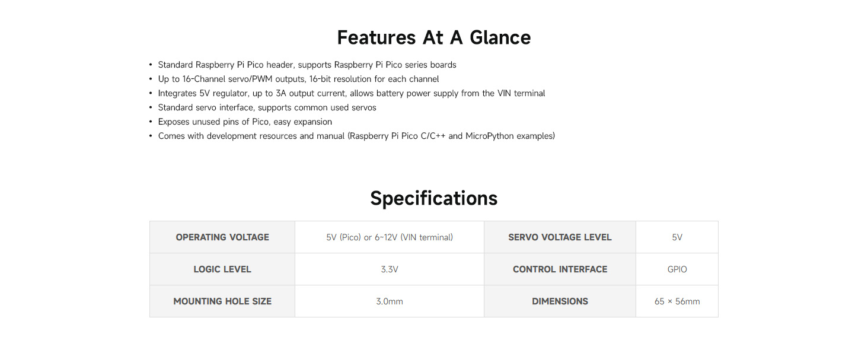Click the 5V regulator feature line
868x356 pixels.
[351, 93]
